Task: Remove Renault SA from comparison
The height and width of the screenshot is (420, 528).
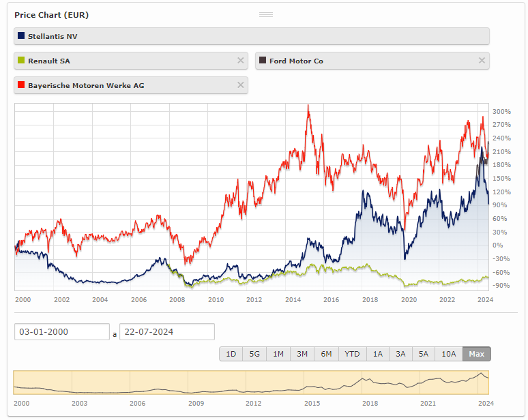Action: 240,61
